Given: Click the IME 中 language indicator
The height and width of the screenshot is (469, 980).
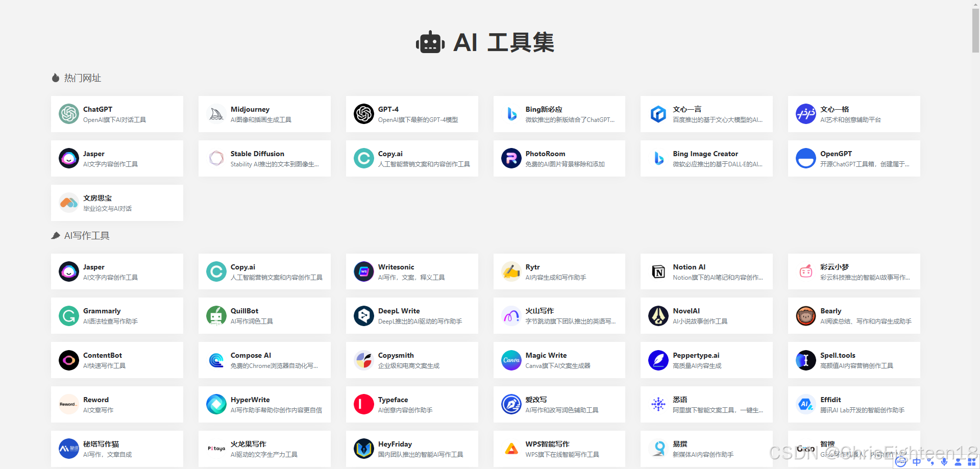Looking at the screenshot, I should (x=917, y=462).
